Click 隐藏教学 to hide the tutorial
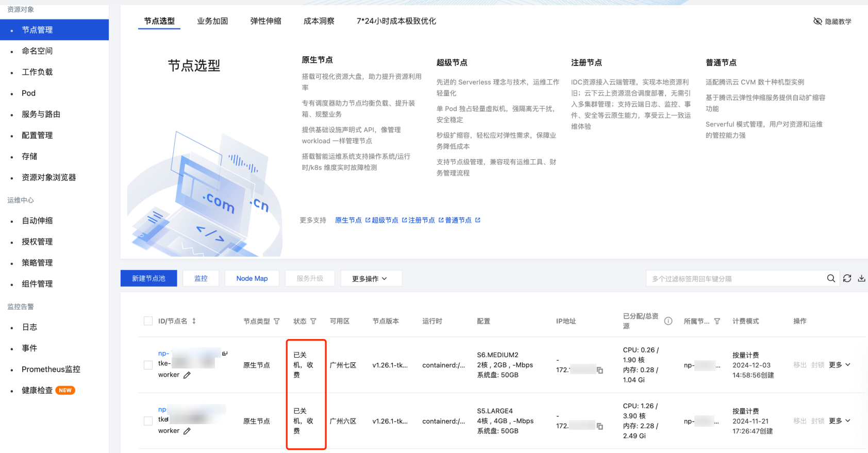Screen dimensions: 868x453 [838, 22]
